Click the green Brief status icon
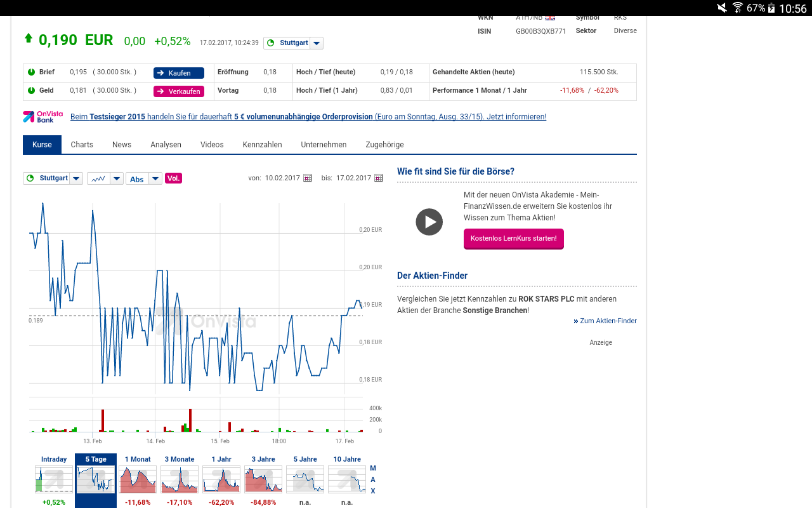The image size is (812, 508). 31,72
